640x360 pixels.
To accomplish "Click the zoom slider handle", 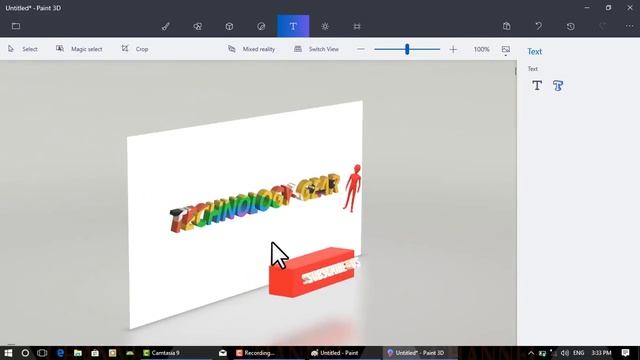I will 407,49.
